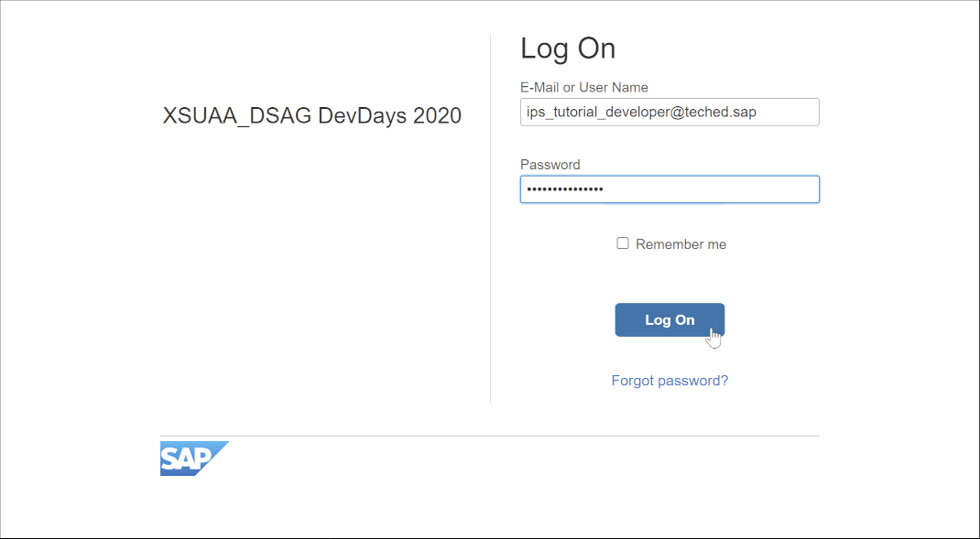Click the E-Mail or User Name label
980x539 pixels.
click(583, 88)
